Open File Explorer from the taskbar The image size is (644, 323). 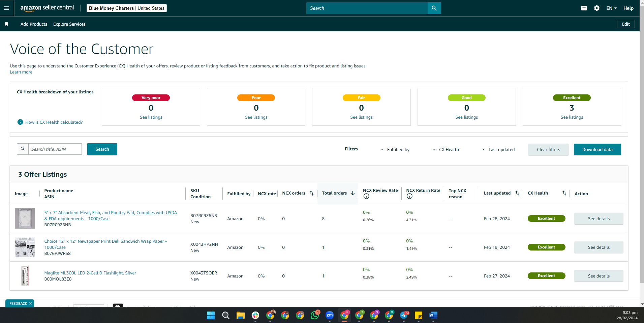(x=240, y=315)
